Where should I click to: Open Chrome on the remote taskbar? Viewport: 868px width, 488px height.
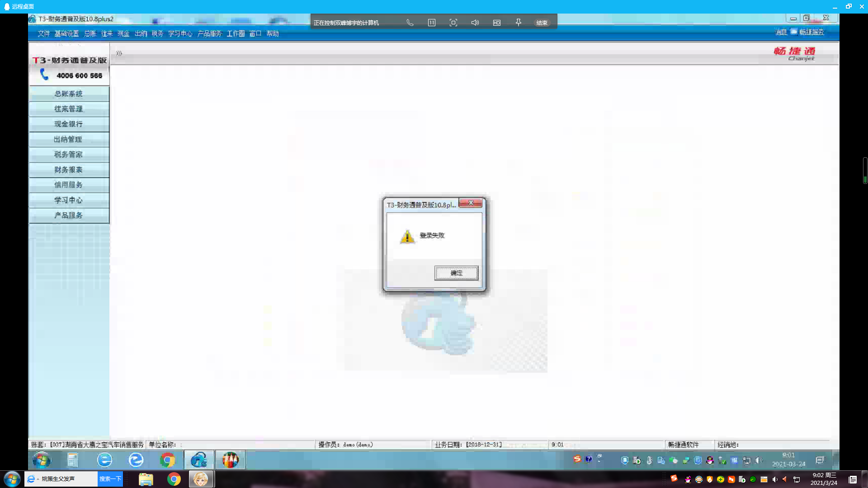[167, 460]
